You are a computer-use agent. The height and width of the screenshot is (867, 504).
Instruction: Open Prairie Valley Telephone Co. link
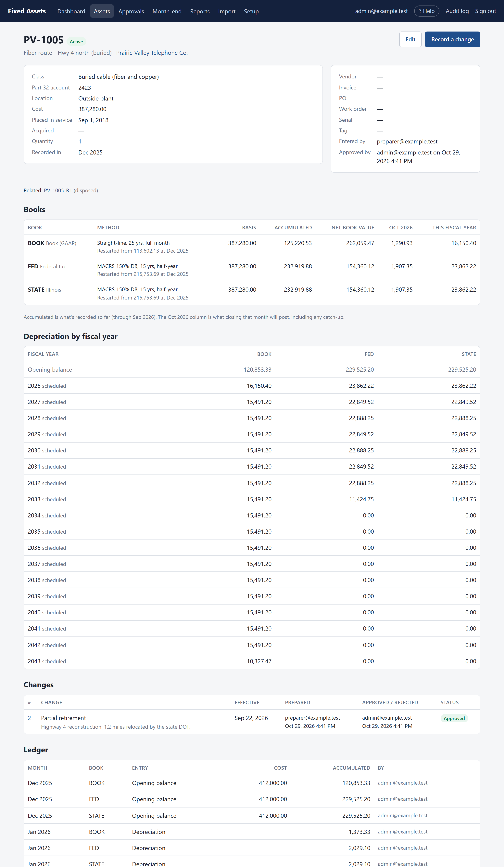[152, 53]
